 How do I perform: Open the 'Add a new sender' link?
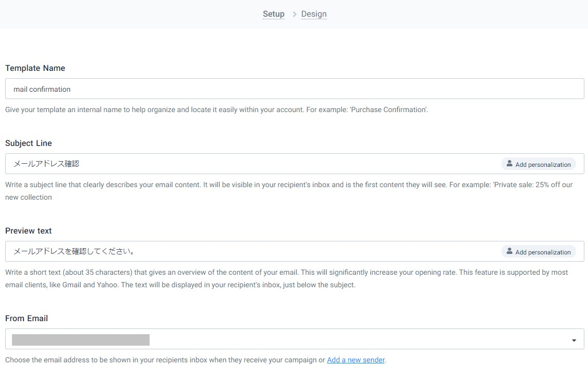click(356, 360)
